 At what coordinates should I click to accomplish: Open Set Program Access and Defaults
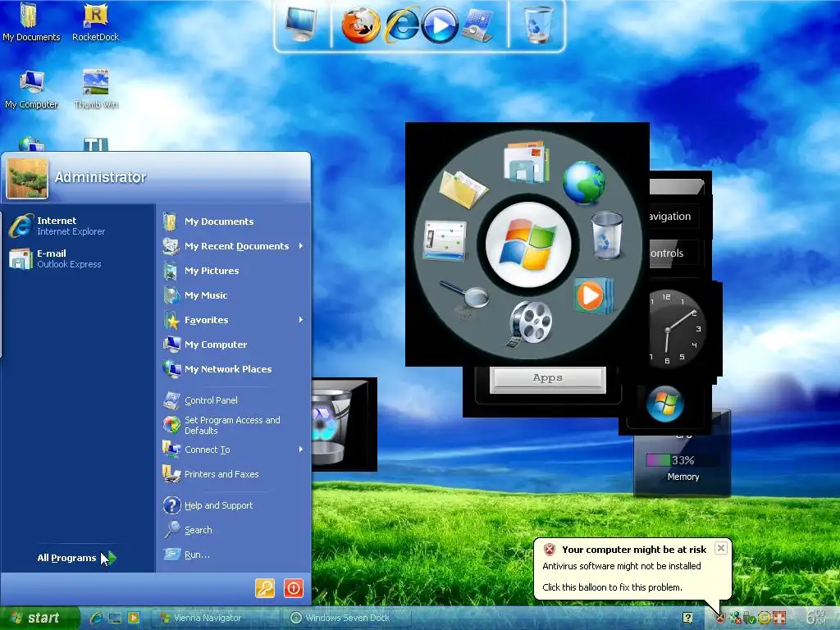tap(233, 425)
